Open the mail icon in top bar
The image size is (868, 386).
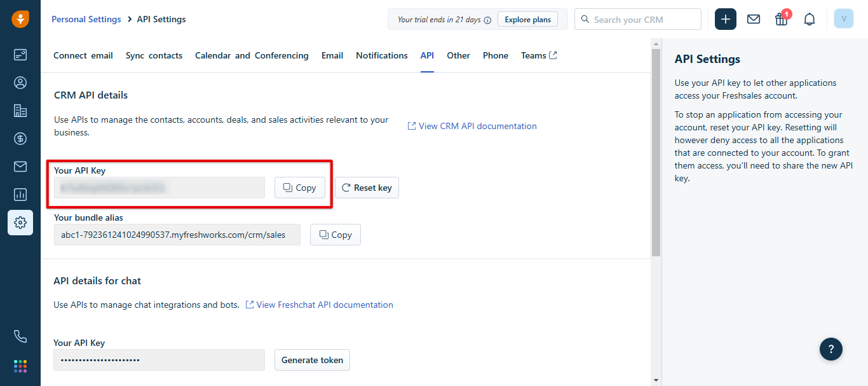(754, 19)
